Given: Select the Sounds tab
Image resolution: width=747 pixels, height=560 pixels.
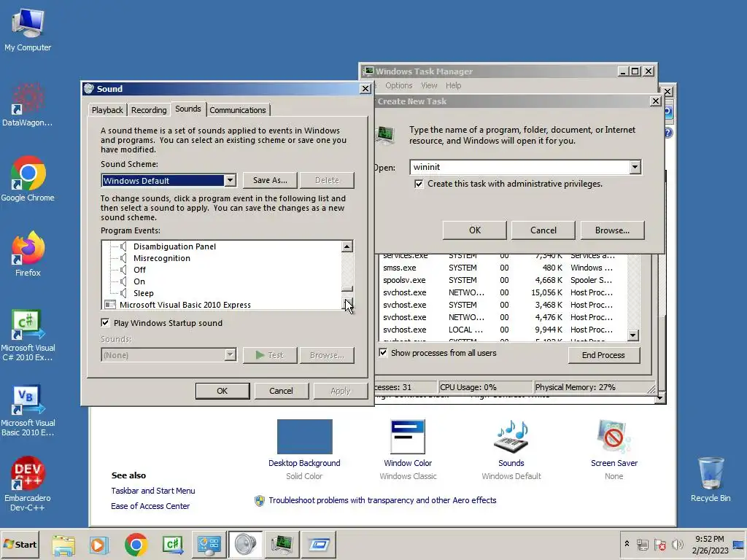Looking at the screenshot, I should pos(187,109).
